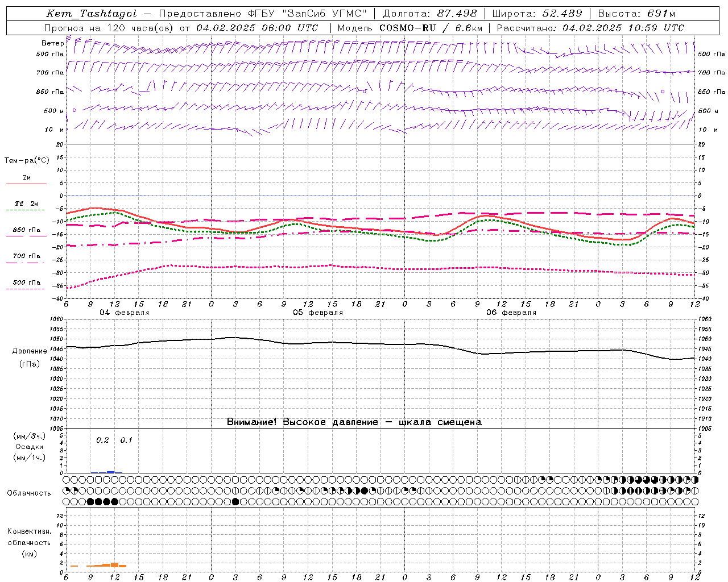Click the '04 февраля' date label
Image resolution: width=728 pixels, height=582 pixels.
[125, 313]
